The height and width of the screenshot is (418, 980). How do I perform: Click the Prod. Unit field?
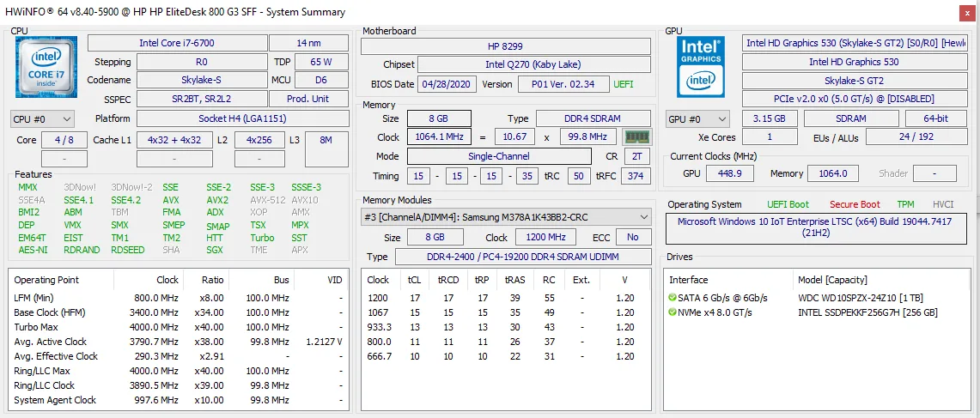point(308,99)
